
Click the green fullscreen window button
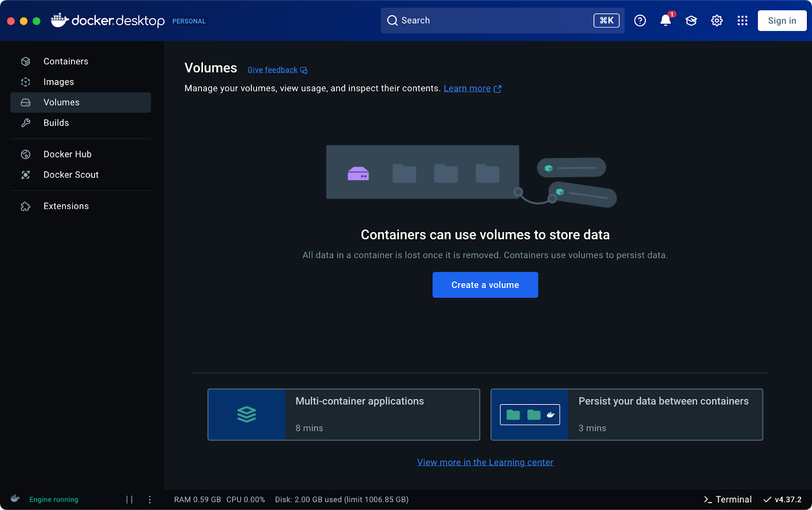(37, 21)
